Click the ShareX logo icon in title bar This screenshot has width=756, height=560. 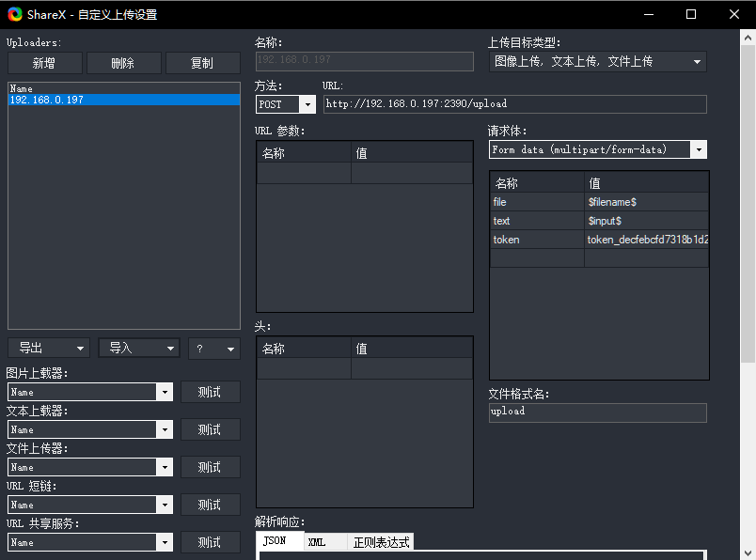click(x=15, y=14)
